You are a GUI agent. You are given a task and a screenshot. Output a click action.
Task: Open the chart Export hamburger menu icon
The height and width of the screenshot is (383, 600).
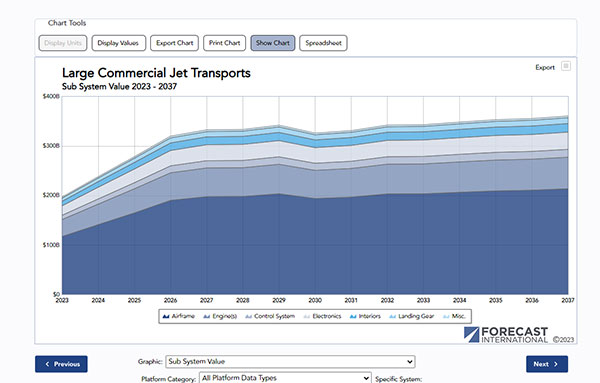(x=566, y=66)
